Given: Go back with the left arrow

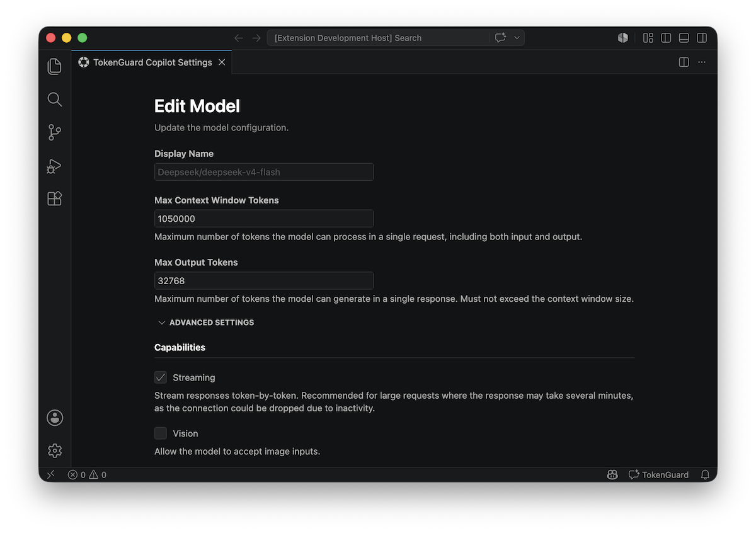Looking at the screenshot, I should click(238, 38).
